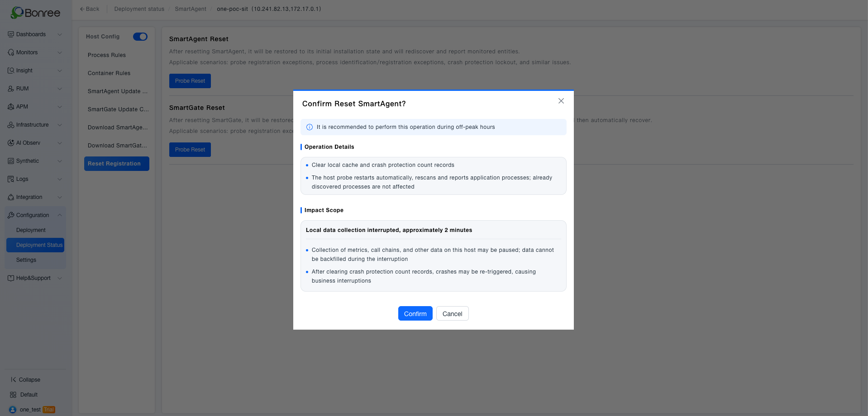
Task: Select Deployment Status in the sidebar
Action: coord(35,245)
